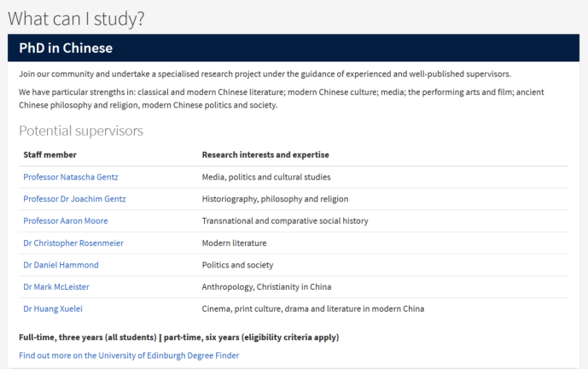The width and height of the screenshot is (588, 370).
Task: Open the University of Edinburgh Degree Finder link
Action: coord(129,355)
